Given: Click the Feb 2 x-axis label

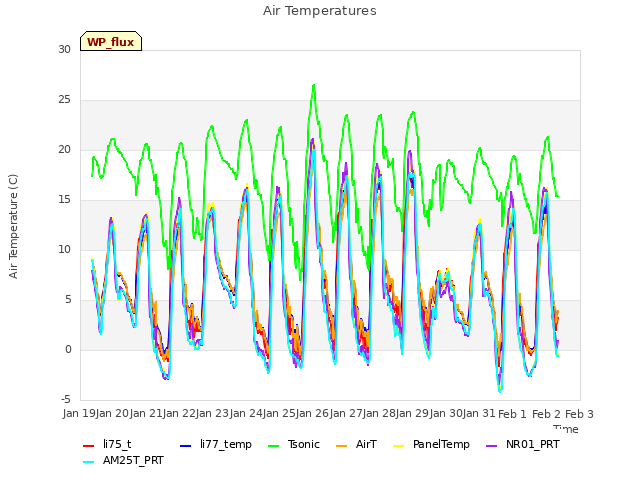Looking at the screenshot, I should 546,414.
